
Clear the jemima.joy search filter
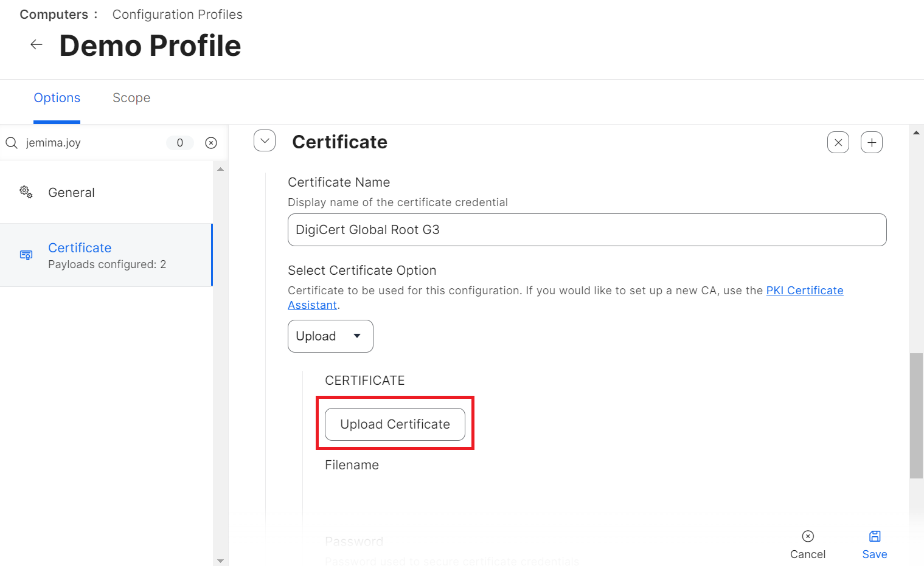(211, 143)
